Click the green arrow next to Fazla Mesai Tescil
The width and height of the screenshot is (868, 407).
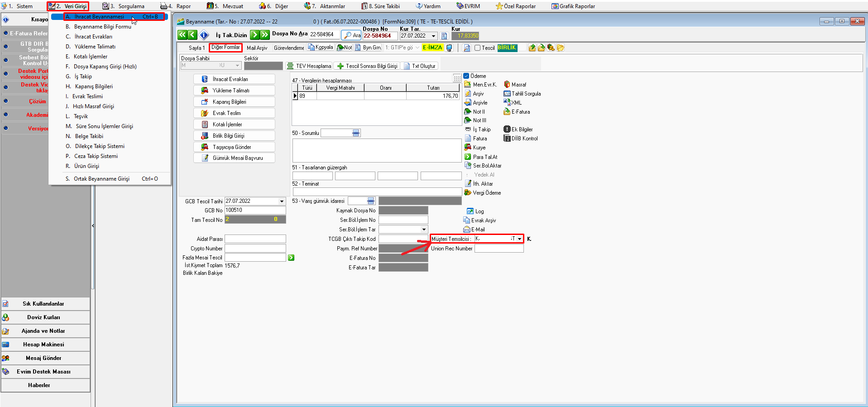[291, 258]
